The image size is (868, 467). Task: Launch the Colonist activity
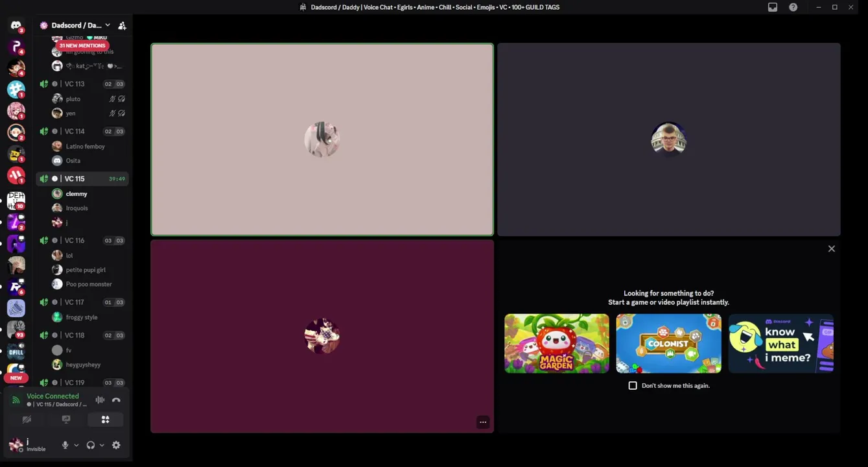pos(668,343)
